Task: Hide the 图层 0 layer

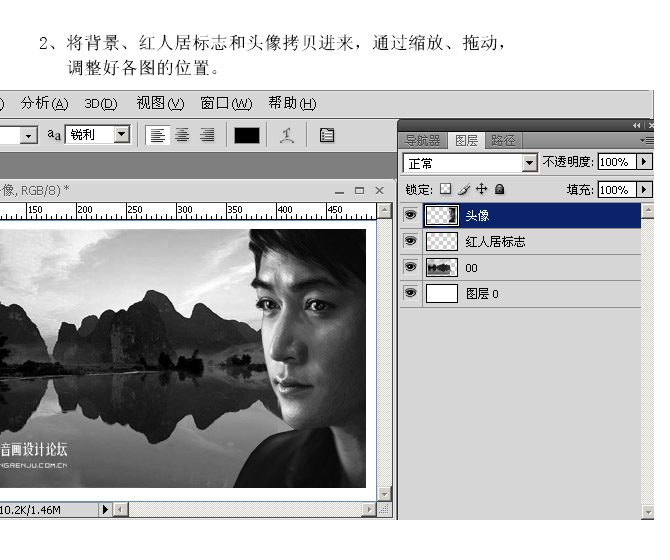Action: (410, 293)
